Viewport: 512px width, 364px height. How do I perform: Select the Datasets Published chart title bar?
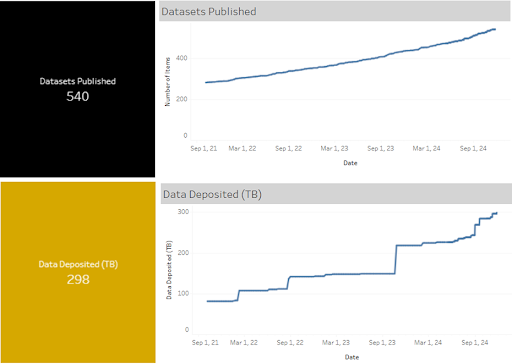335,11
